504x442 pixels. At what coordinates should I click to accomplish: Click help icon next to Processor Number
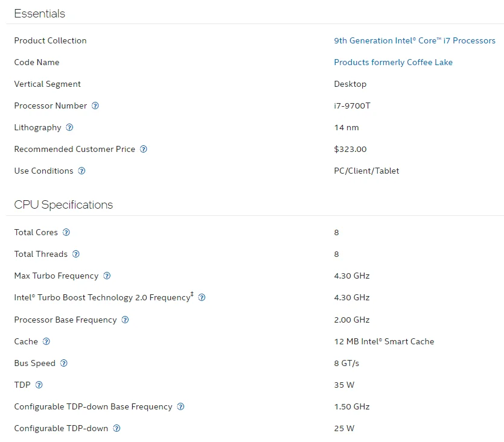(95, 106)
